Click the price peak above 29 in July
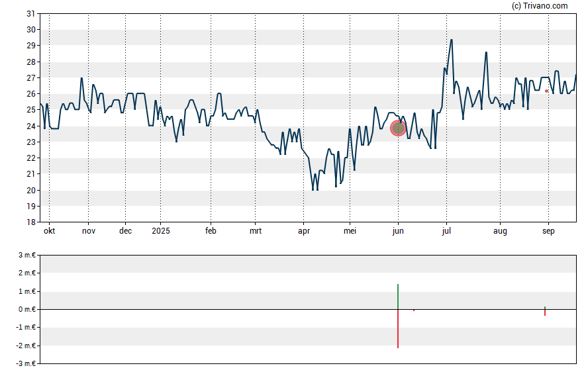The image size is (588, 374). (x=452, y=40)
